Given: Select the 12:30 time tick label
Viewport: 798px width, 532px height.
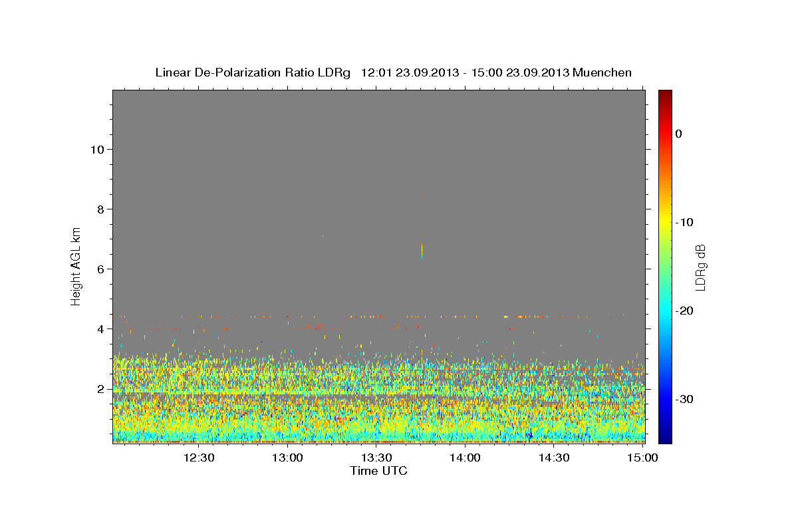Looking at the screenshot, I should click(x=199, y=458).
